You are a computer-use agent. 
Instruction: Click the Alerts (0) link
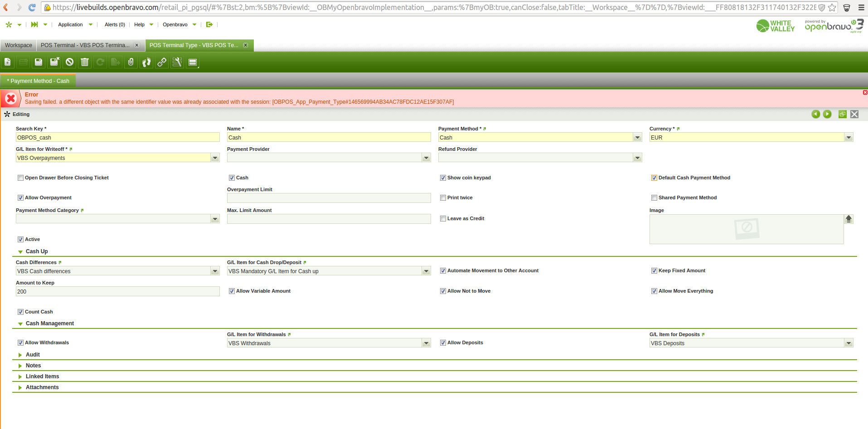tap(115, 24)
